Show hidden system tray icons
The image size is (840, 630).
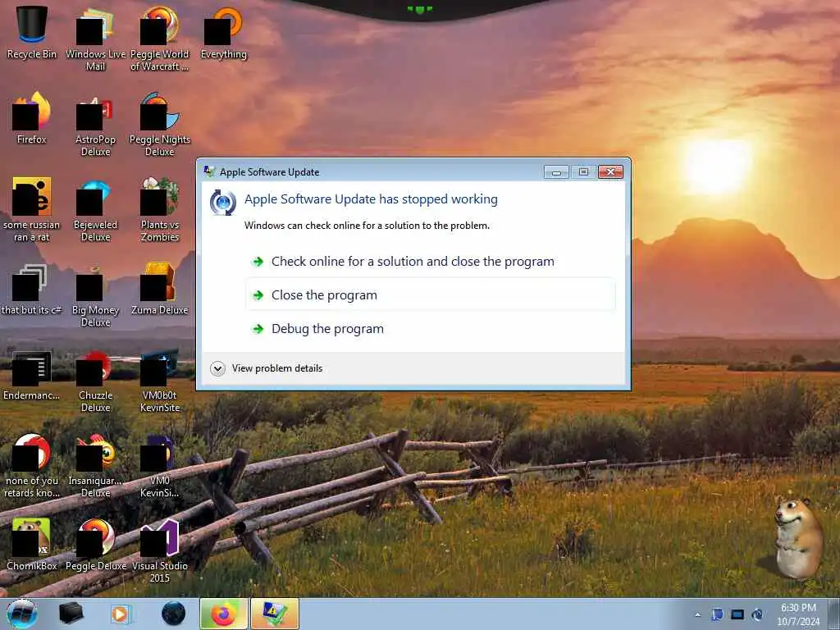pos(697,614)
